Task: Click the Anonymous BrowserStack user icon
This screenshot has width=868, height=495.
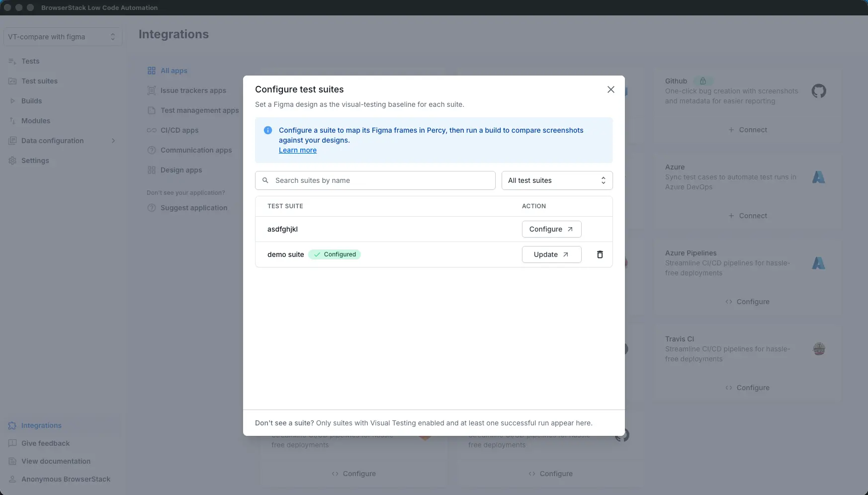Action: [12, 479]
